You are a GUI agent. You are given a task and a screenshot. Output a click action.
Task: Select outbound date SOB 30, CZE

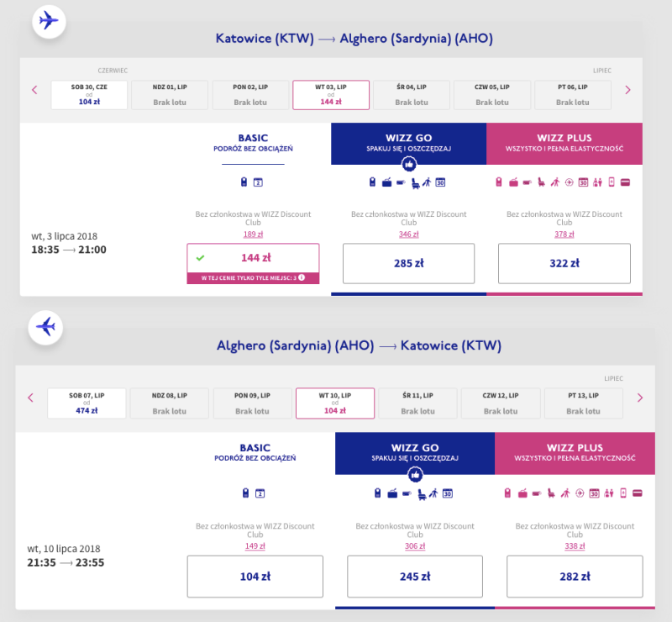click(89, 95)
